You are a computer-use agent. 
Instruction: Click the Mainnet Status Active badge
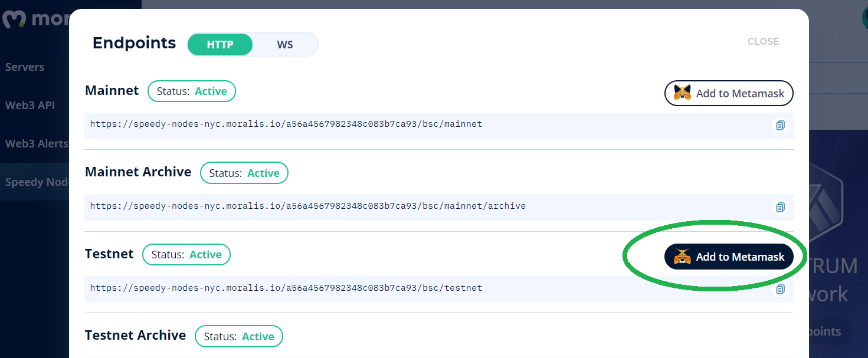pyautogui.click(x=192, y=91)
